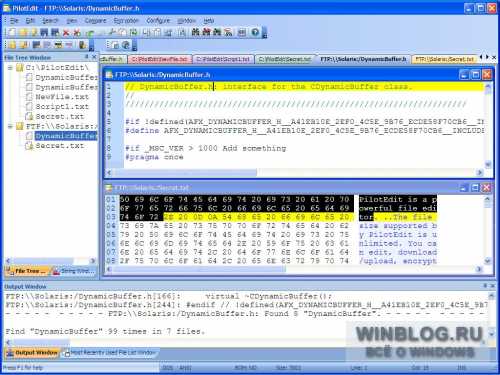This screenshot has width=500, height=375.
Task: Click the blank-page New file toolbar icon
Action: (12, 32)
